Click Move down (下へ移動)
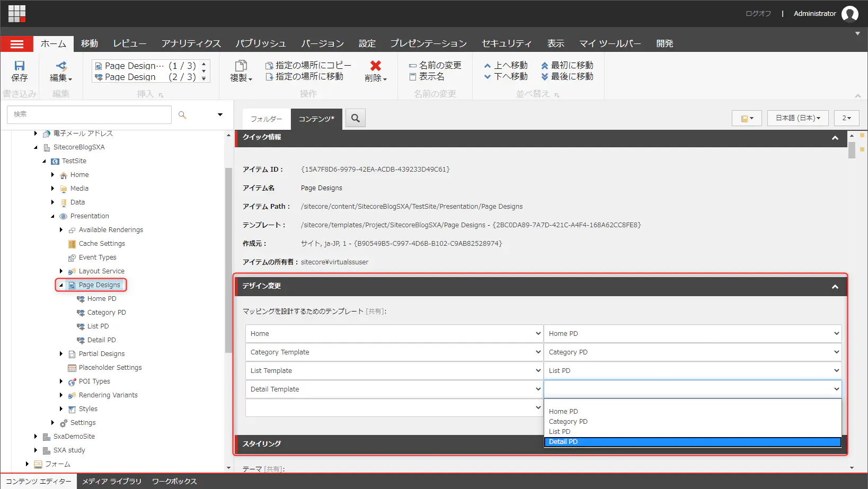 (x=506, y=76)
